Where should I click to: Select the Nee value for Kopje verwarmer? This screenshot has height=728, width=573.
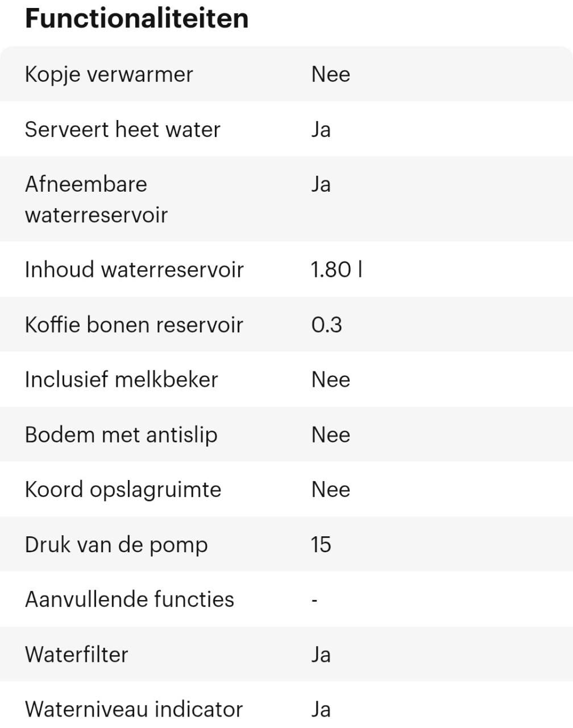[330, 75]
